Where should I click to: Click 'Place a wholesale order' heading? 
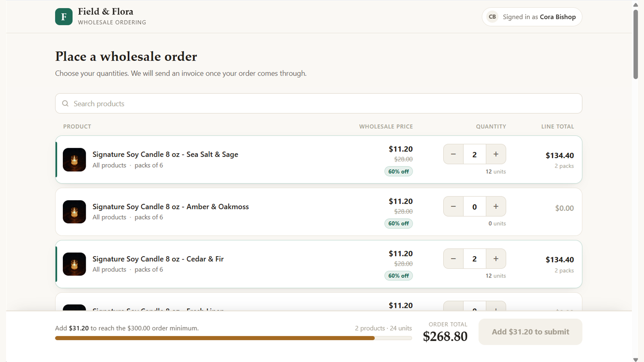click(126, 56)
